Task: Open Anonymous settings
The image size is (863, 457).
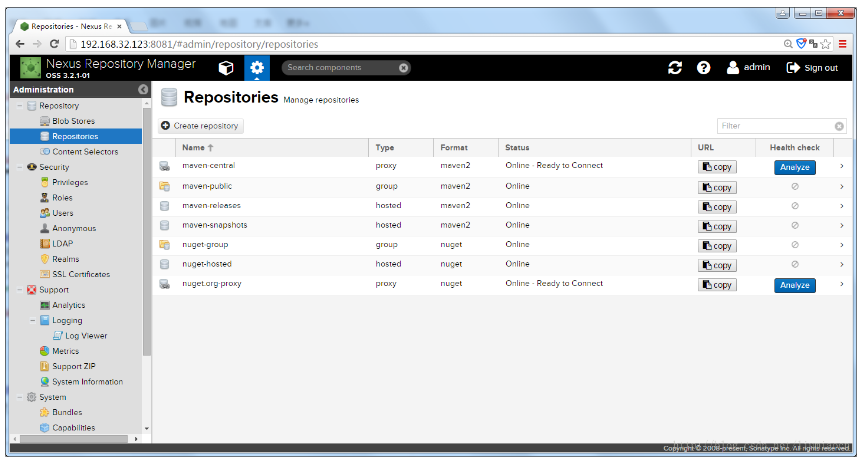Action: [x=74, y=228]
